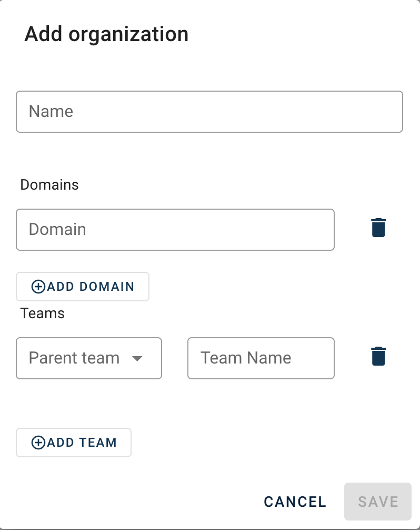
Task: Click into the Name field
Action: click(209, 111)
